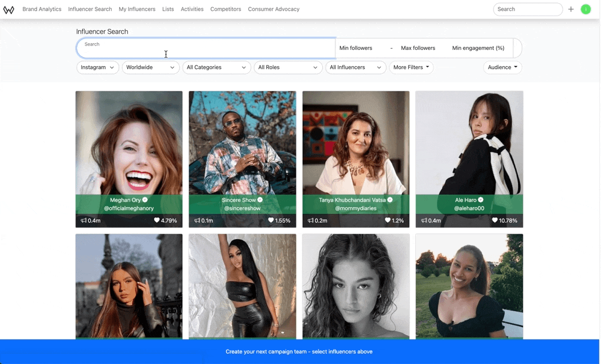
Task: Click the plus icon in top bar
Action: 571,9
